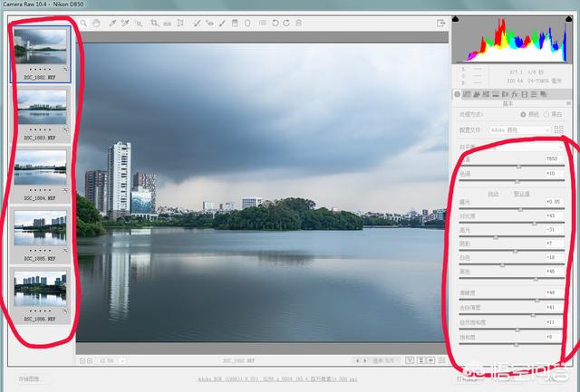Click the 曝光 exposure slider handle
This screenshot has height=392, width=580.
(519, 207)
